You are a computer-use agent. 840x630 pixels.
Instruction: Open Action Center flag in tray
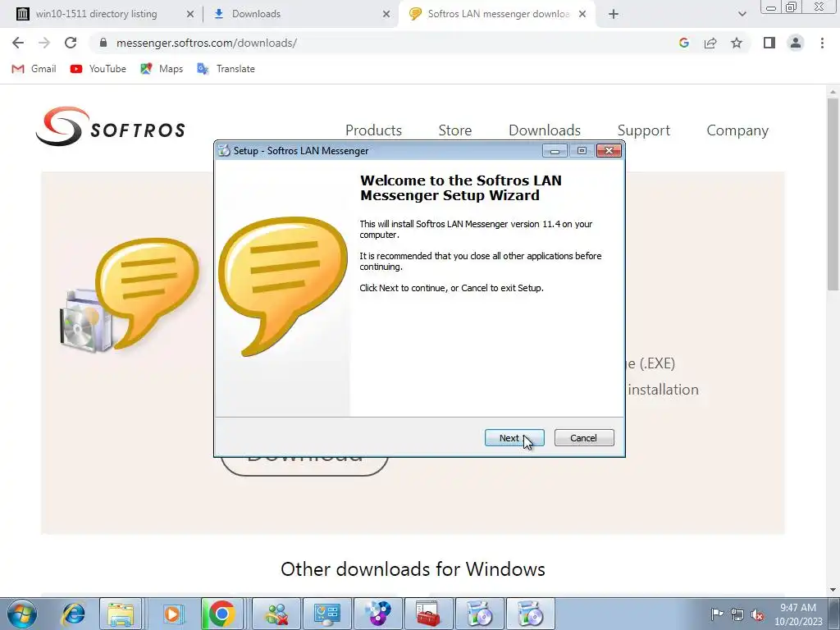click(x=716, y=614)
